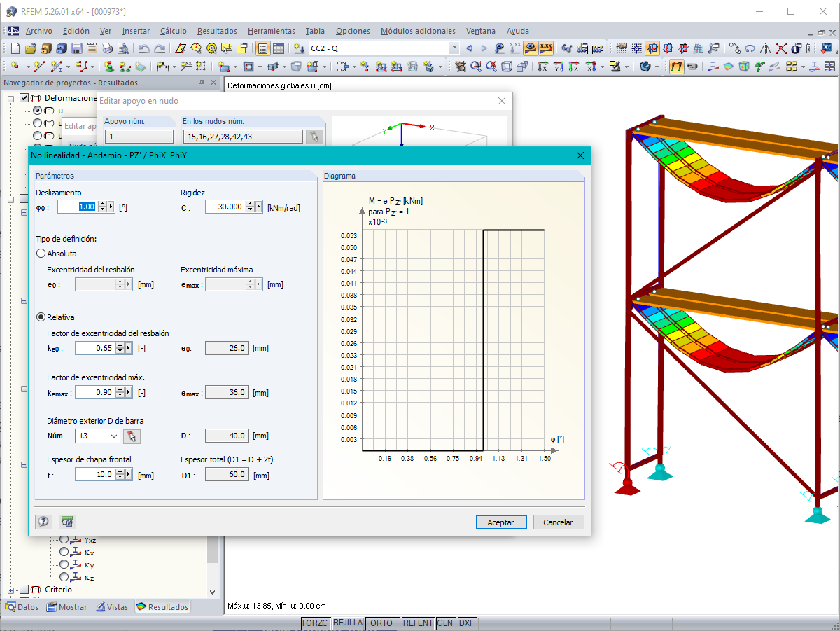Click the help icon in nonlinearity dialog
Screen dimensions: 840x631
click(x=43, y=522)
